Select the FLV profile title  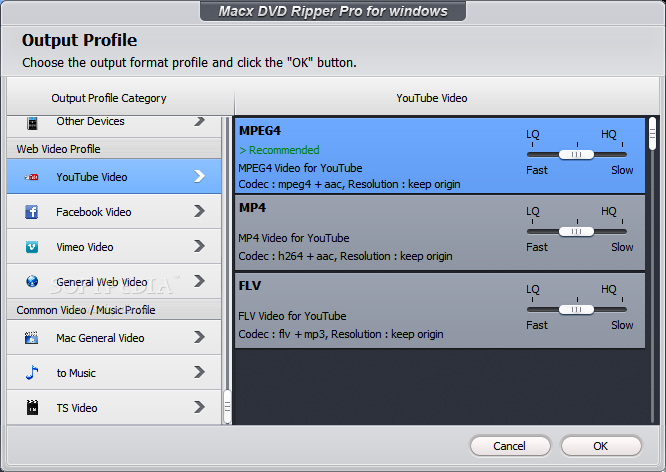click(250, 286)
